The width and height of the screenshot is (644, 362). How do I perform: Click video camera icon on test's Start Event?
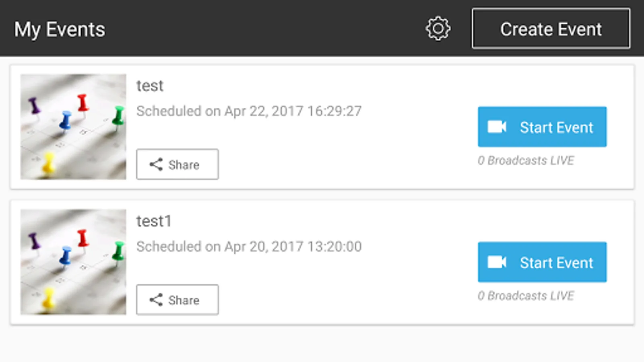tap(497, 127)
